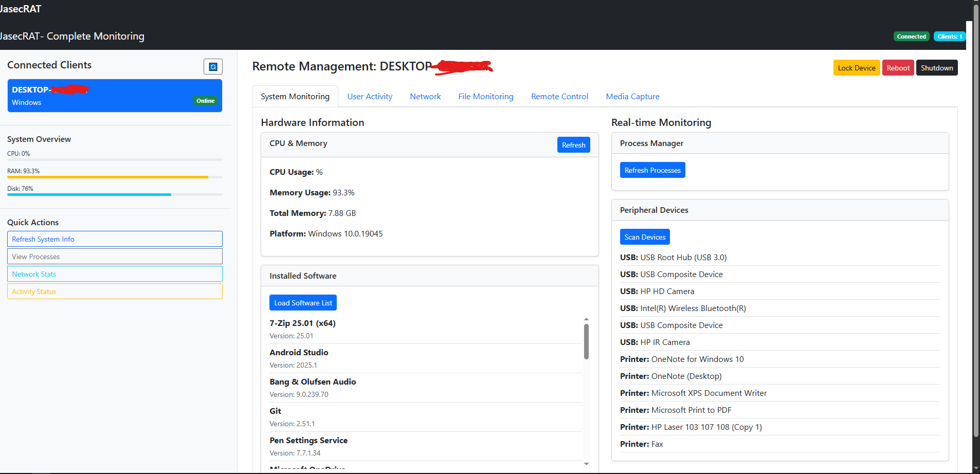Open the View Processes quick action
The height and width of the screenshot is (474, 980).
114,256
